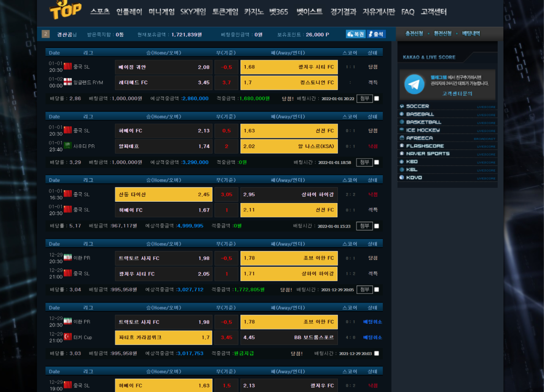Click the balance 1,721,839원
This screenshot has height=392, width=544.
click(187, 35)
